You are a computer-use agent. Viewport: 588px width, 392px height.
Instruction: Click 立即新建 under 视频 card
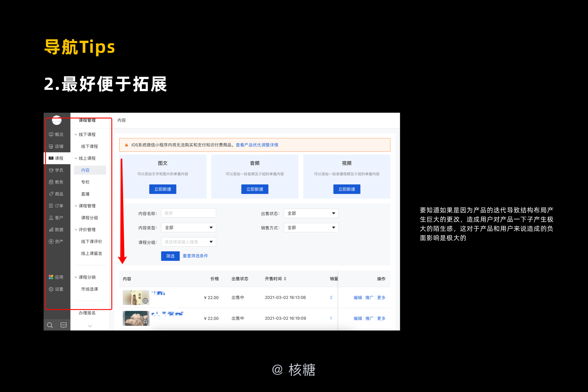point(347,189)
